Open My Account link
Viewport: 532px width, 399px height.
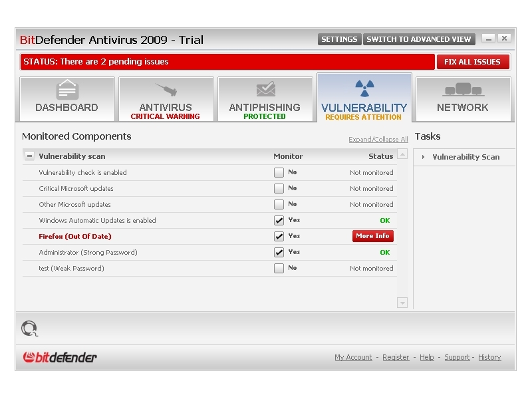pyautogui.click(x=353, y=357)
